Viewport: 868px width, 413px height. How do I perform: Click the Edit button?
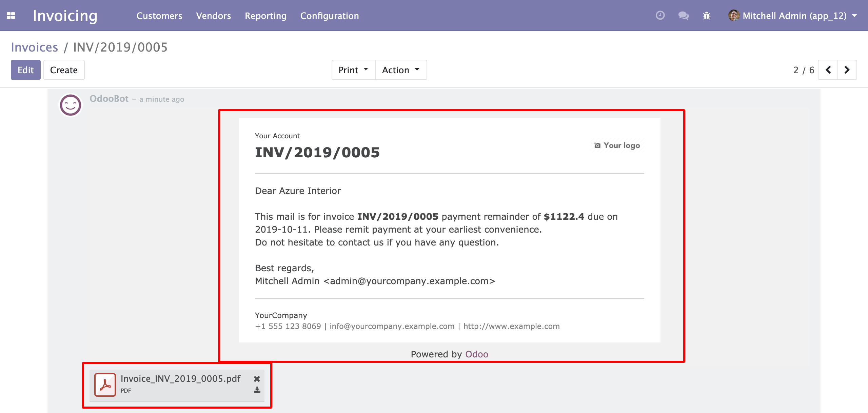pyautogui.click(x=26, y=70)
